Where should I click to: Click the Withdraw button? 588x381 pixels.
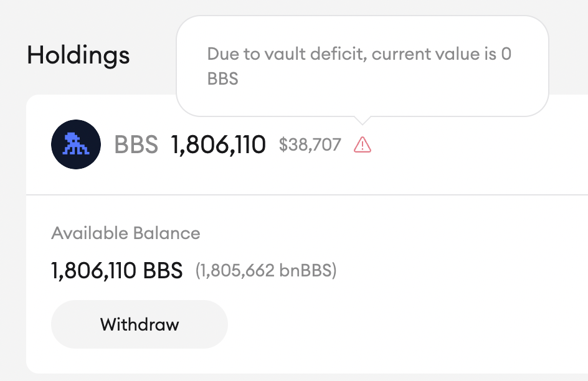[139, 324]
